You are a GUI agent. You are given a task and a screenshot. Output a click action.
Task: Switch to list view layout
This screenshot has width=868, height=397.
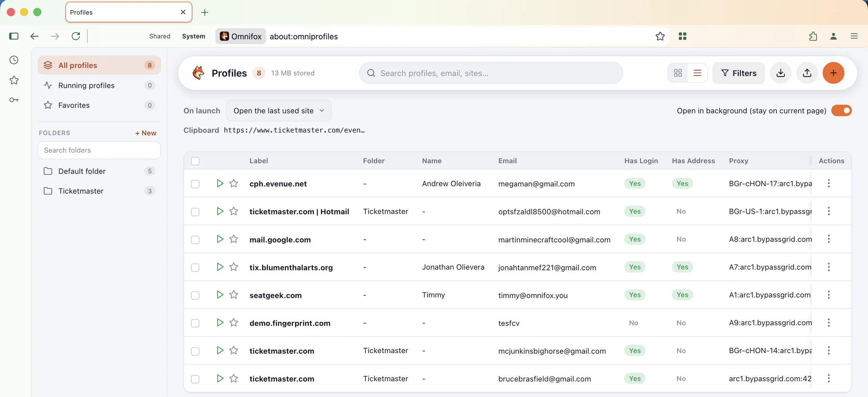pos(697,73)
